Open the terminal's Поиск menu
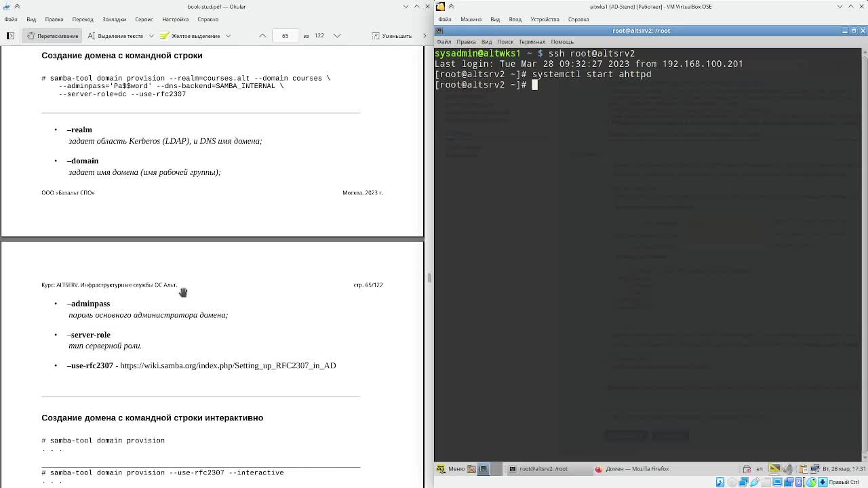The height and width of the screenshot is (488, 868). [x=505, y=41]
